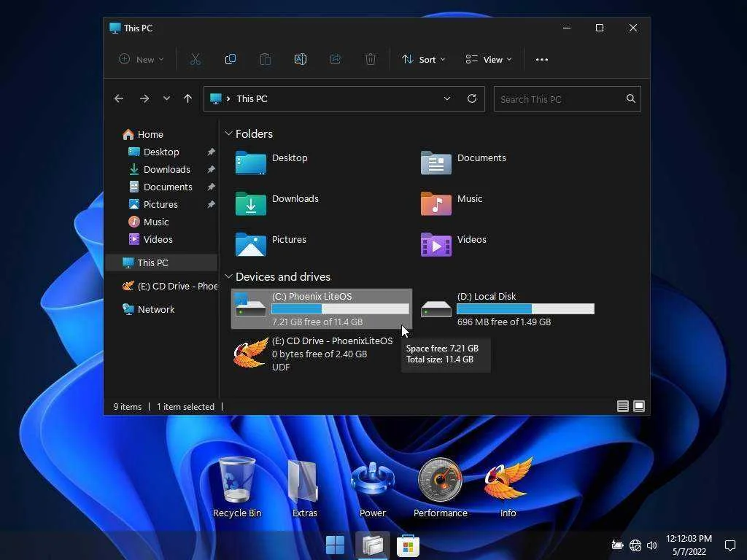Click the Paste clipboard icon
The width and height of the screenshot is (747, 560).
tap(266, 60)
